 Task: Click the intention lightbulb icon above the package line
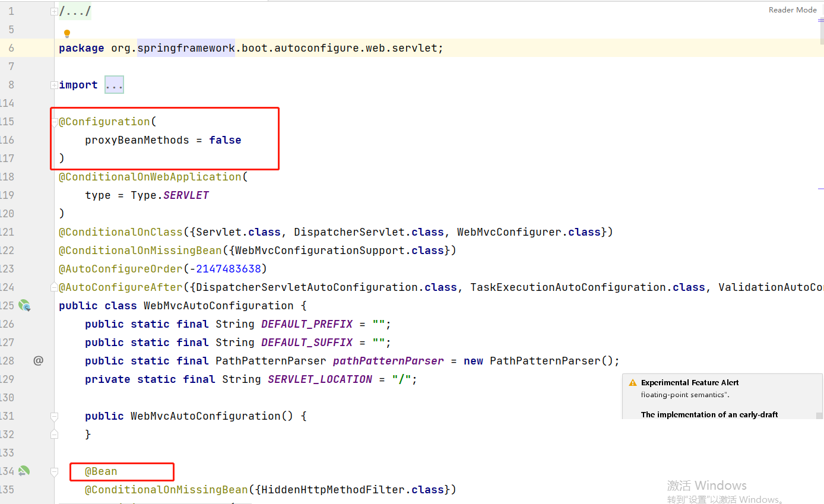point(67,34)
